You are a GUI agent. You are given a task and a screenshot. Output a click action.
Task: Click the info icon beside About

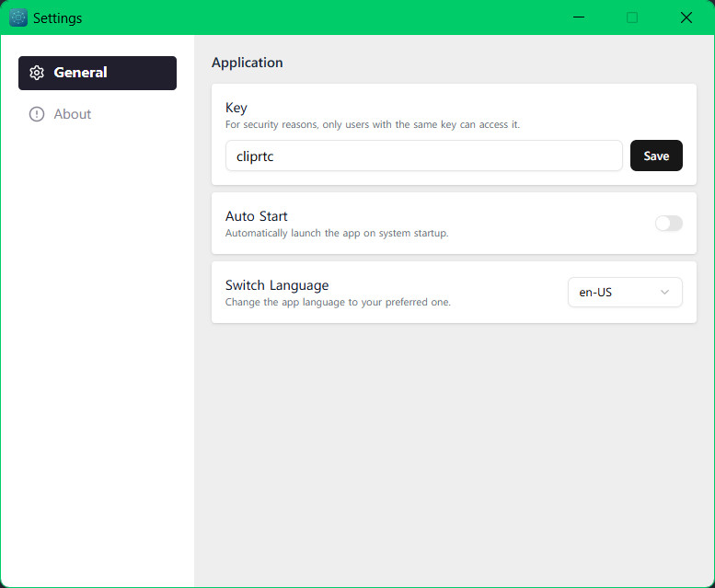(x=37, y=114)
